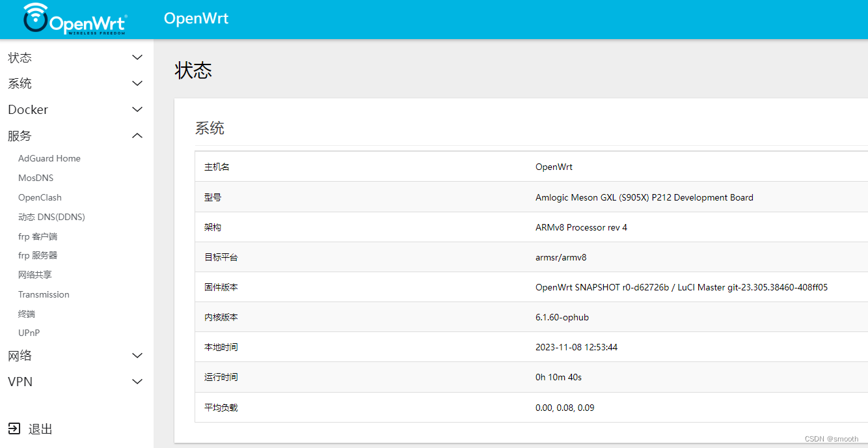
Task: Click the 平均负载 row label
Action: coord(221,408)
